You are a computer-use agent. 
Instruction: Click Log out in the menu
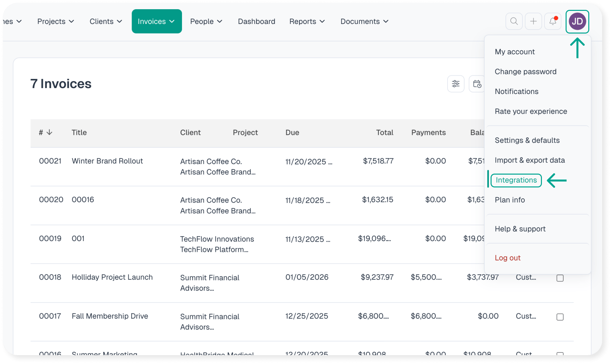tap(507, 258)
